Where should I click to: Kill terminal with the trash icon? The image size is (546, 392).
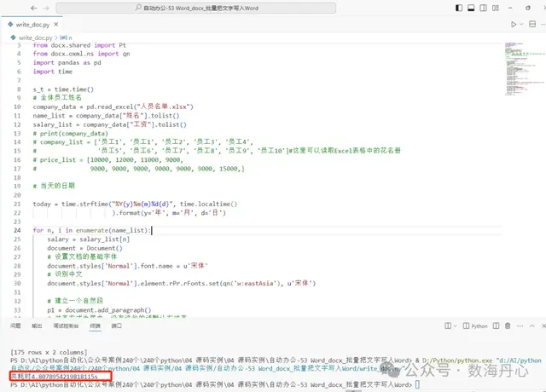[508, 326]
